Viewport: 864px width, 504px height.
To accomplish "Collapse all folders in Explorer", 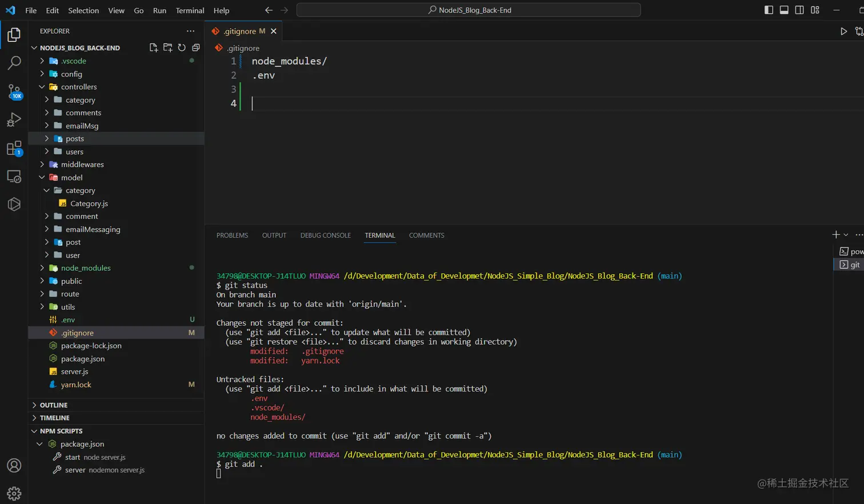I will point(196,47).
